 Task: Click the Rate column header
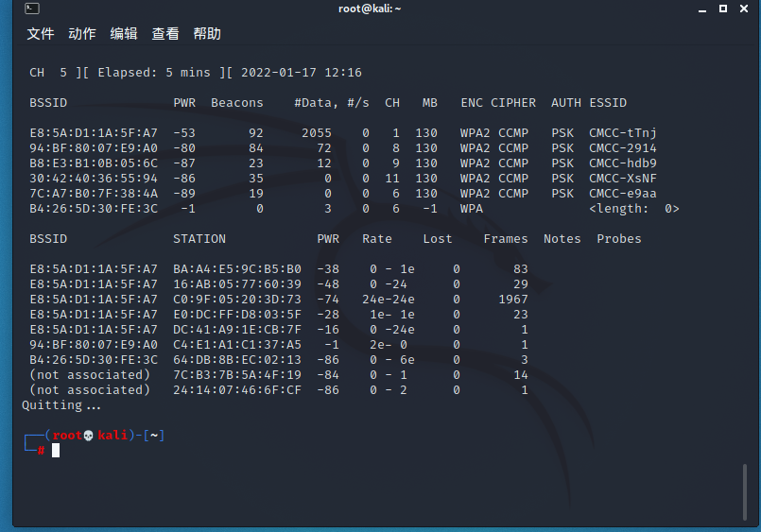(376, 239)
